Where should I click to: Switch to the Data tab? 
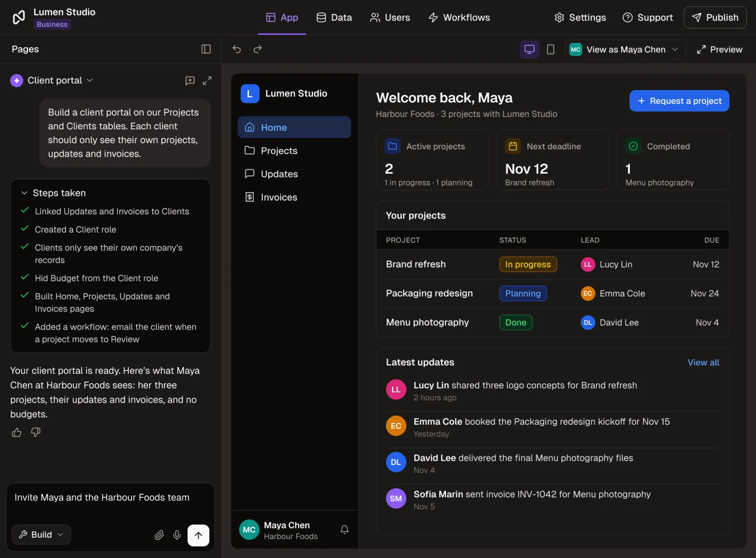(x=334, y=17)
